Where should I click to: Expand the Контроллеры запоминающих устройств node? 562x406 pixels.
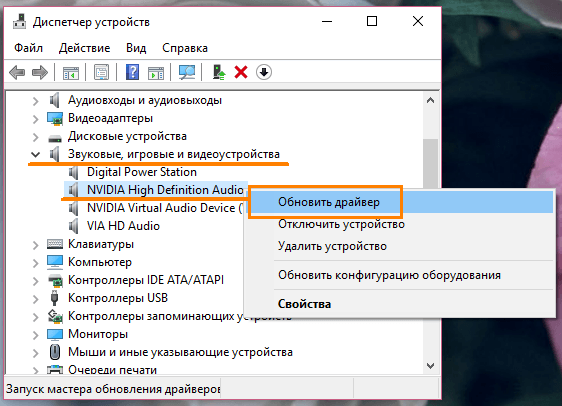[x=35, y=317]
